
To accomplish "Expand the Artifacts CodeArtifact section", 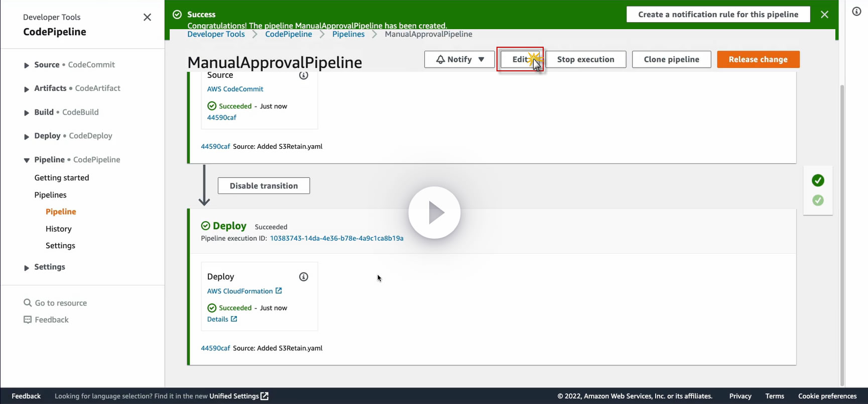I will pos(26,89).
